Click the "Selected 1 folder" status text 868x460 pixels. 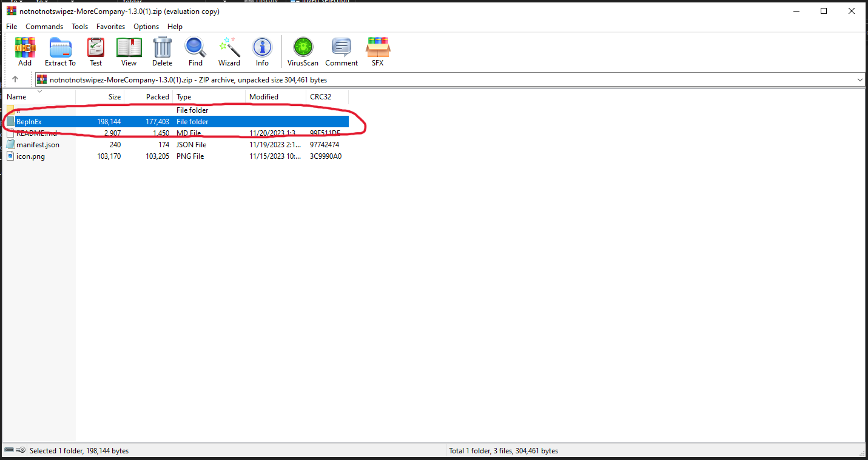pyautogui.click(x=79, y=451)
